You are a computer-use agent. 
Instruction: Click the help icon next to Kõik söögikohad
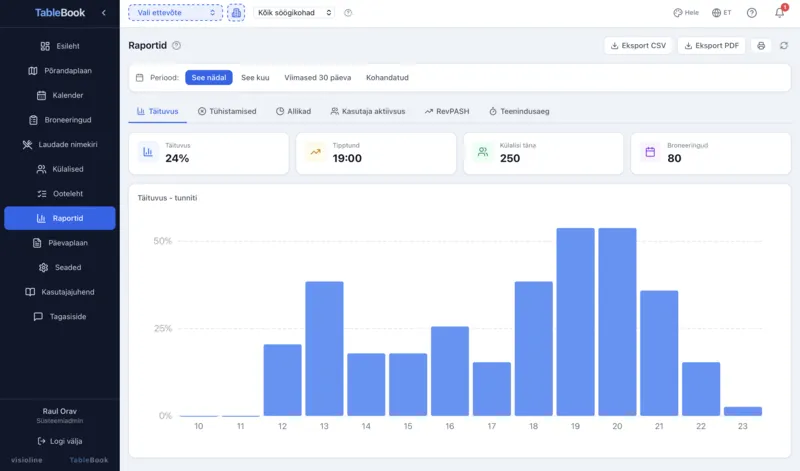click(x=348, y=13)
